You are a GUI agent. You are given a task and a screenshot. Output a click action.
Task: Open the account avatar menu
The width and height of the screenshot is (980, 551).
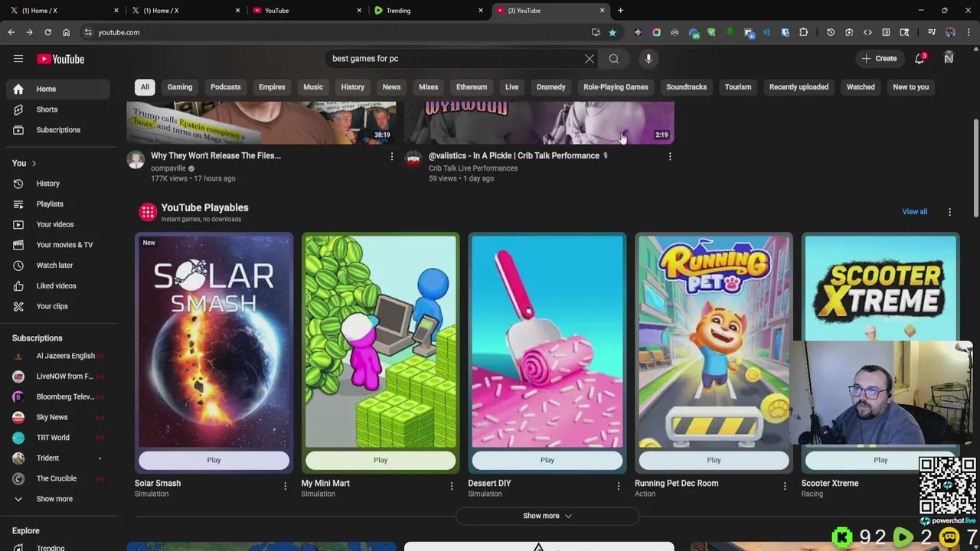pos(949,59)
